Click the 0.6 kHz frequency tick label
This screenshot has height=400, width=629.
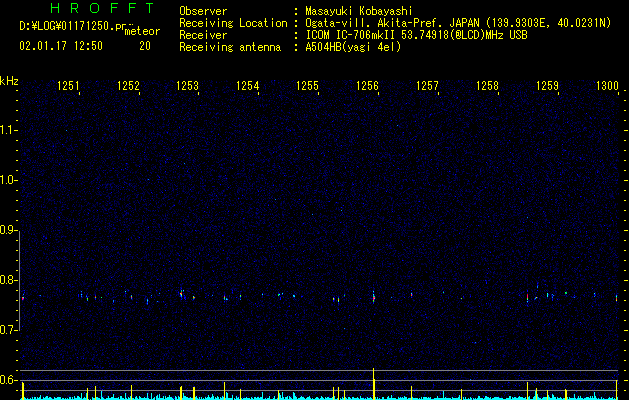coord(9,380)
